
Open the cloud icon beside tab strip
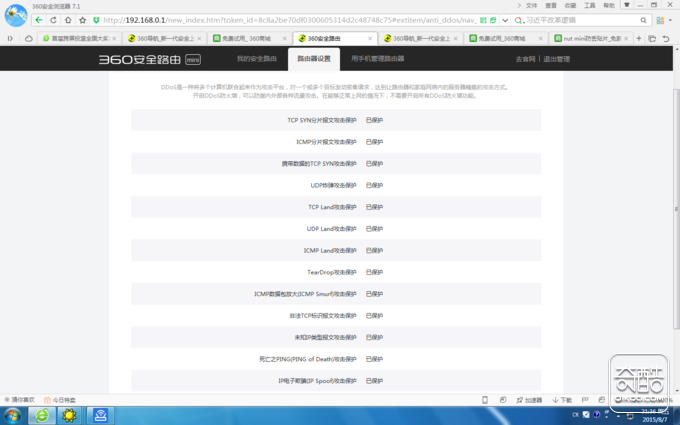(x=29, y=39)
